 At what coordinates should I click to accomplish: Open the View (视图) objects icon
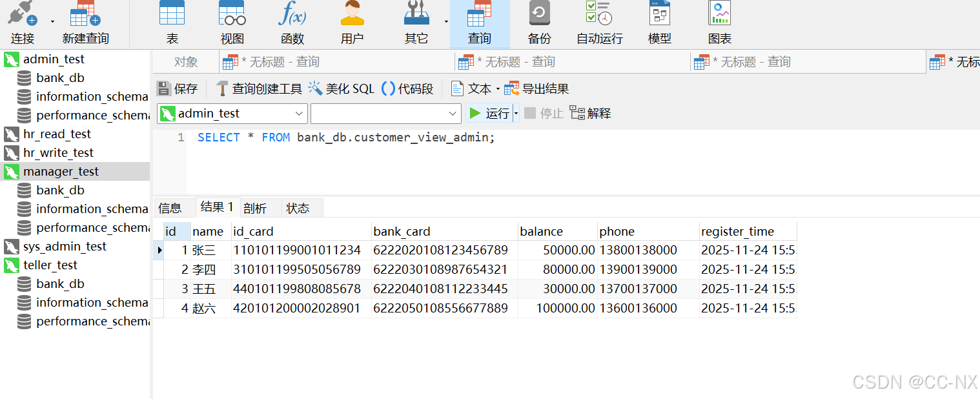tap(232, 13)
